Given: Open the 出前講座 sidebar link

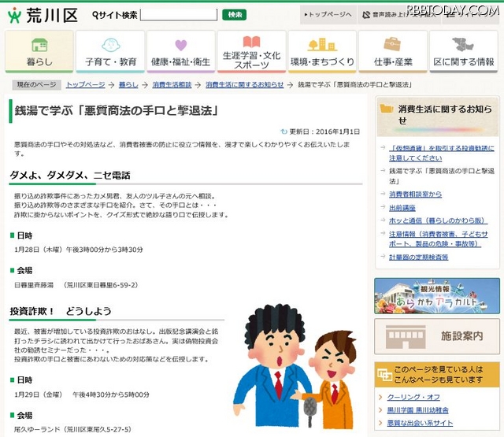Looking at the screenshot, I should (x=403, y=208).
